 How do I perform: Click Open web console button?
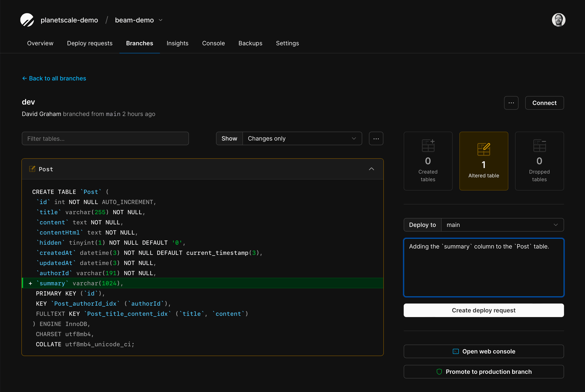(x=484, y=351)
